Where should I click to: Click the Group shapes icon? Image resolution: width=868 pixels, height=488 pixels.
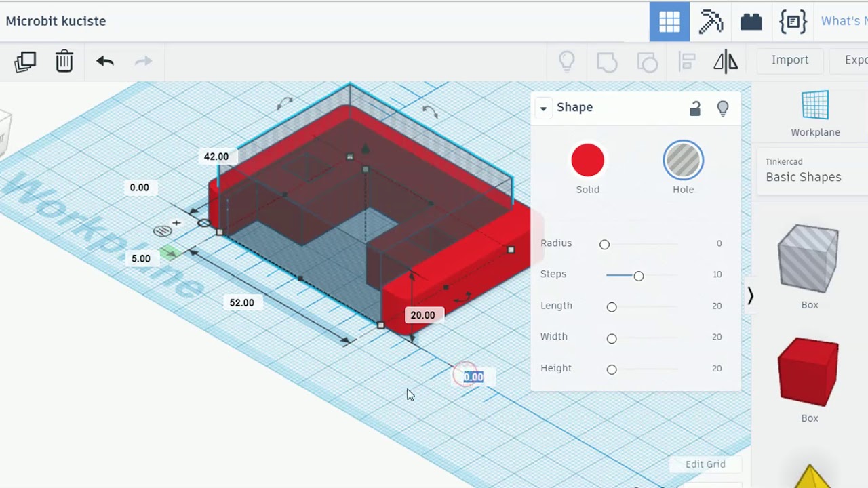tap(607, 62)
